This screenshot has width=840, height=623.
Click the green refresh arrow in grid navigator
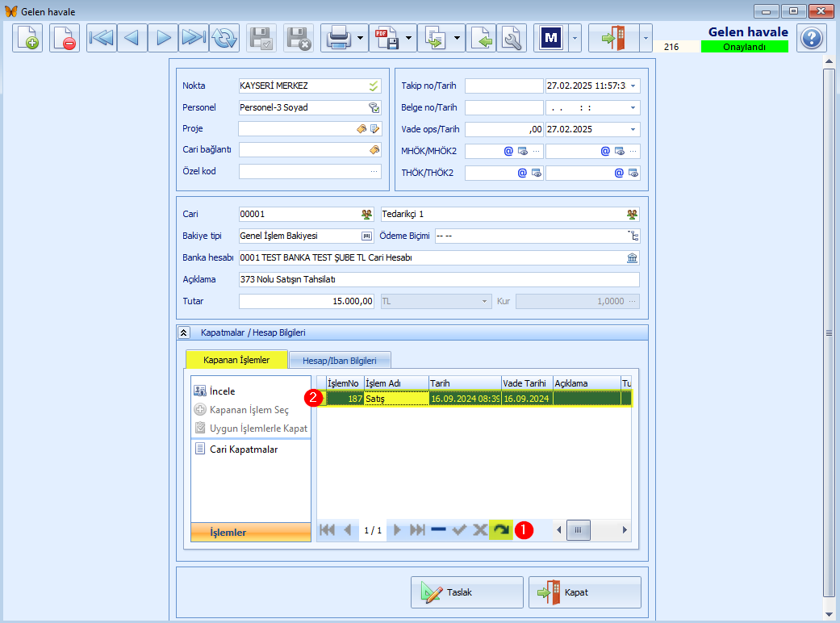pos(501,530)
